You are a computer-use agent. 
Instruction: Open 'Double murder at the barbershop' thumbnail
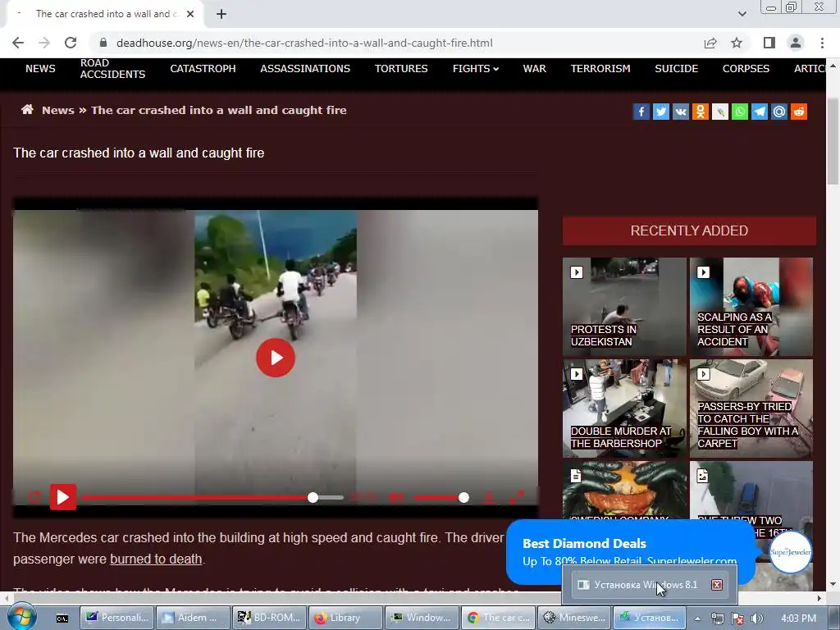pos(624,409)
